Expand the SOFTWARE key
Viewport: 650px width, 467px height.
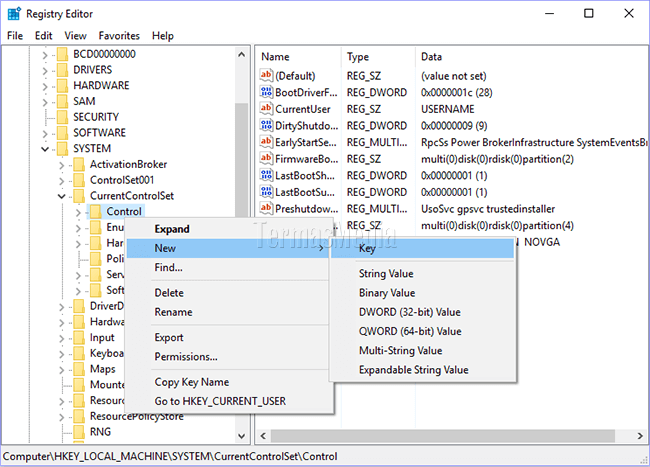point(45,133)
